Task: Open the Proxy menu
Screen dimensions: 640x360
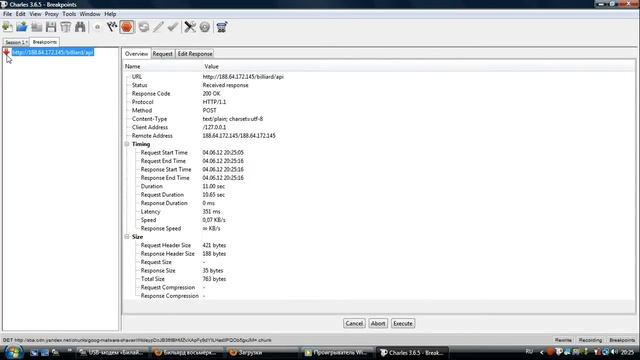Action: coord(51,14)
